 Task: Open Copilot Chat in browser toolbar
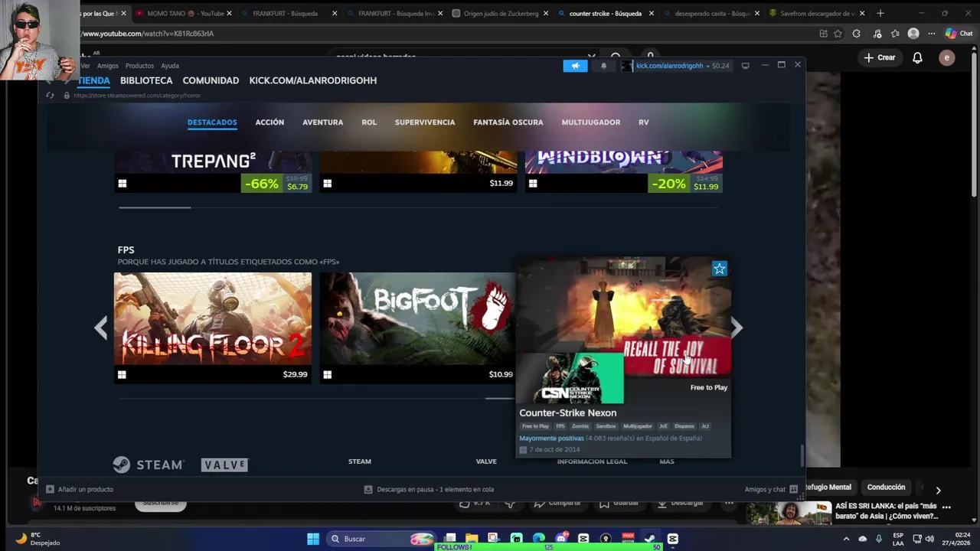tap(959, 34)
